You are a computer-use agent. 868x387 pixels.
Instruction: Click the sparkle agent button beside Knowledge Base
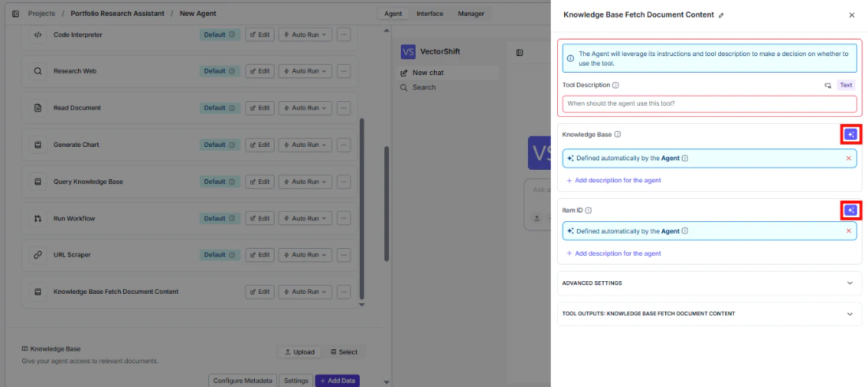[851, 134]
